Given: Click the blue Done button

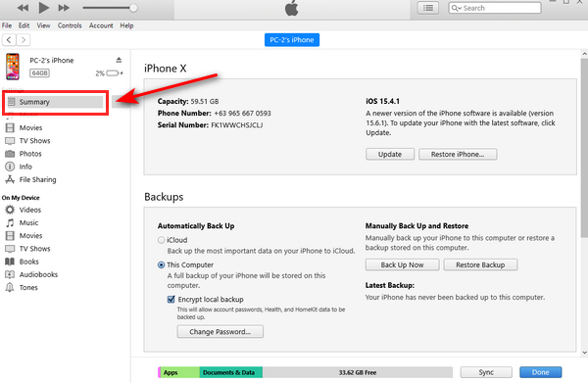Looking at the screenshot, I should pos(540,372).
